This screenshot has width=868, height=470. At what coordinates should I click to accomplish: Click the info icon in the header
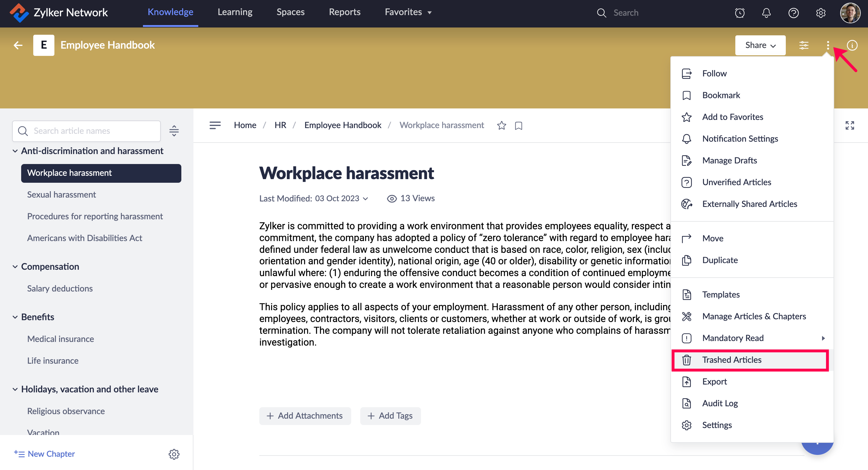852,45
